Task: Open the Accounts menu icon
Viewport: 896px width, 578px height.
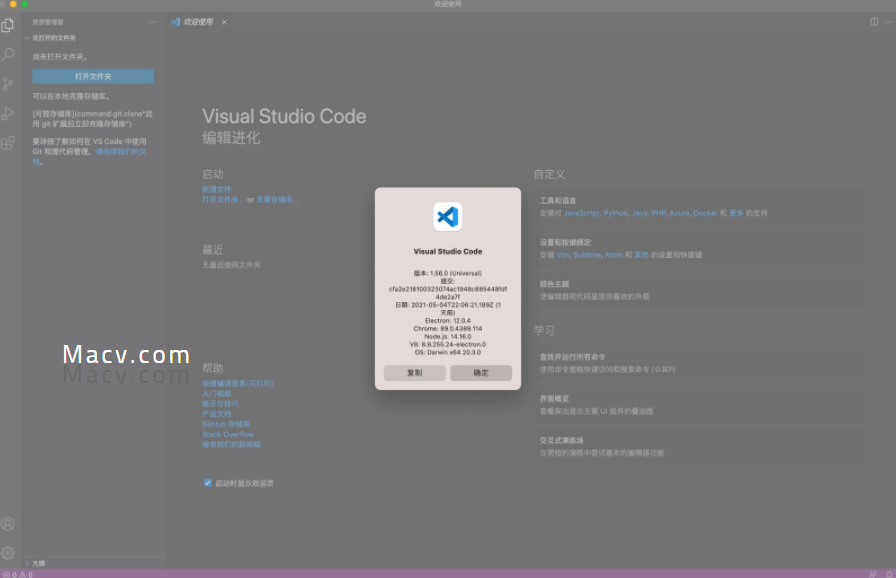Action: (8, 524)
